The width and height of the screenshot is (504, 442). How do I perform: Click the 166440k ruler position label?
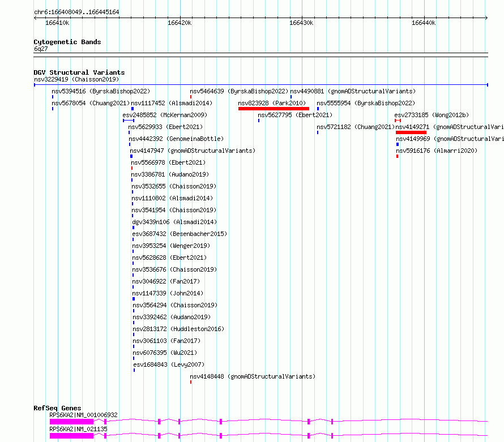click(x=424, y=23)
